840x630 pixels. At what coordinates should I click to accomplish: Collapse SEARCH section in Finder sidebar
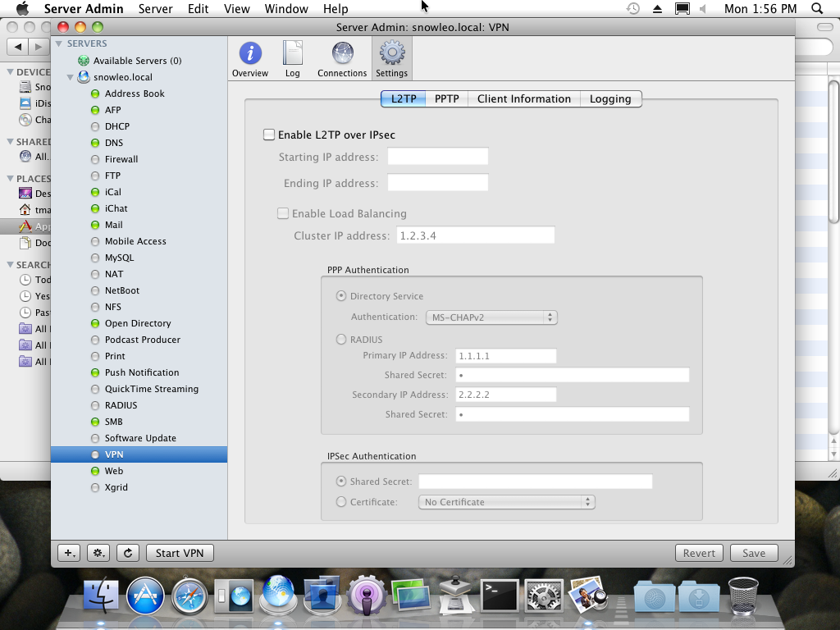(x=10, y=265)
